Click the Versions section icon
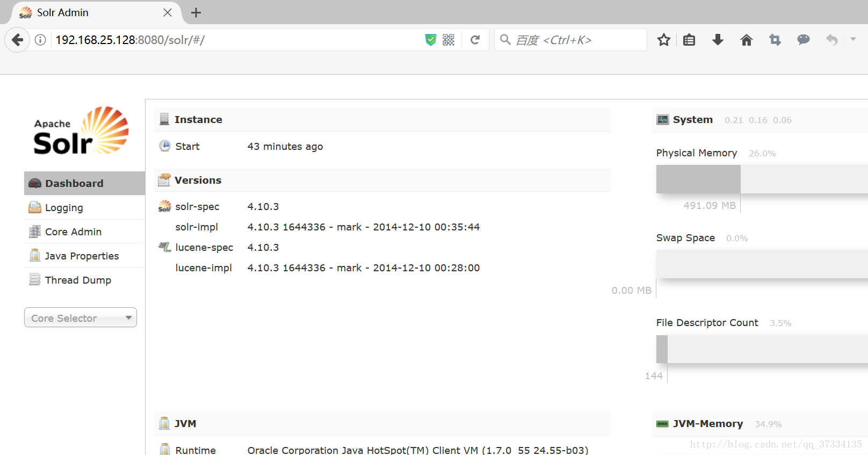868x455 pixels. 164,180
